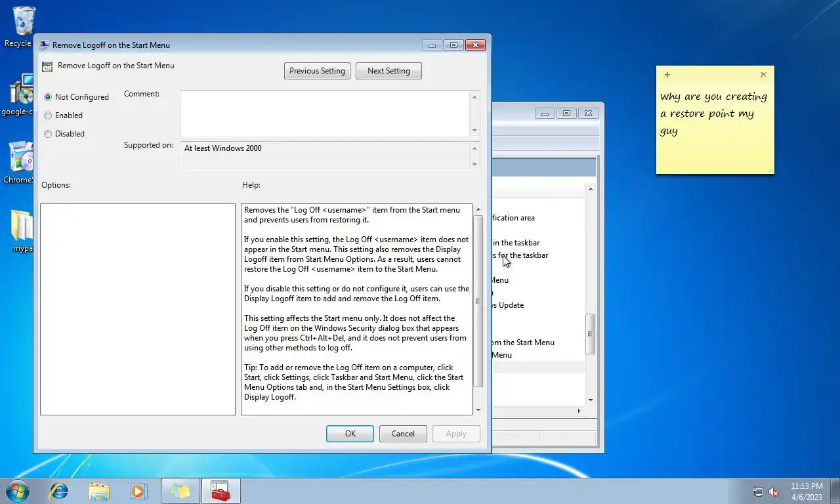The height and width of the screenshot is (504, 840).
Task: Click the 'At least Windows 2000' text
Action: click(223, 148)
